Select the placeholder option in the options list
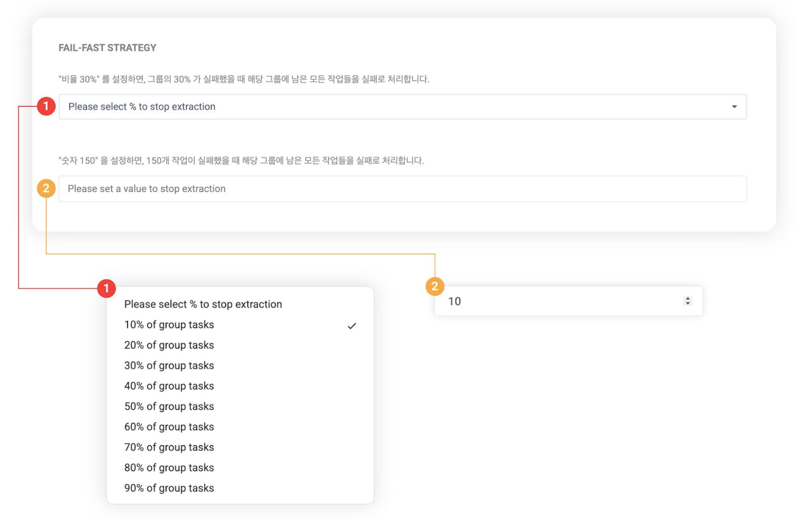 tap(203, 304)
